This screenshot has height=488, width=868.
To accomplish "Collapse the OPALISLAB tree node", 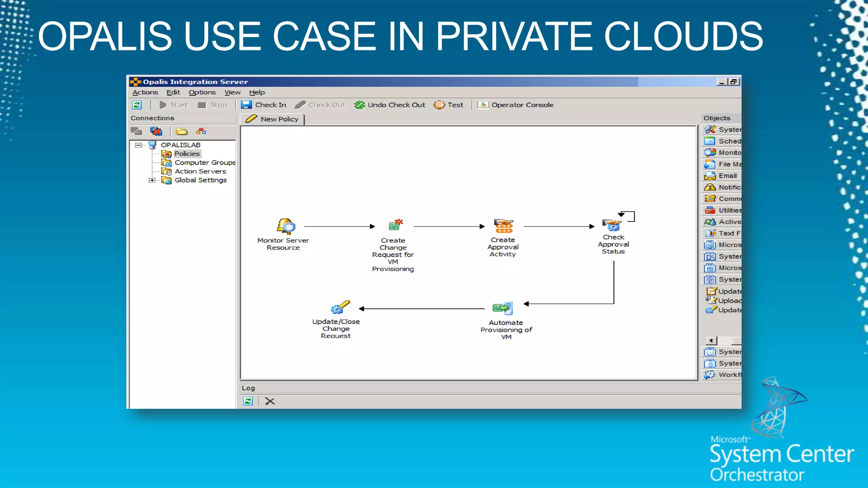I will 138,145.
